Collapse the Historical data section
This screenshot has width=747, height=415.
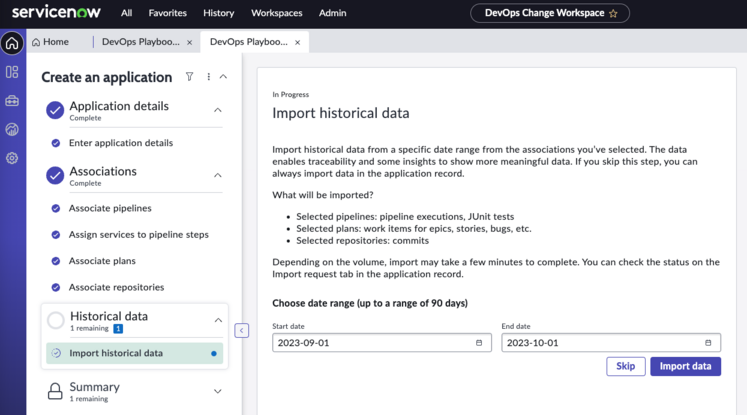(x=218, y=320)
